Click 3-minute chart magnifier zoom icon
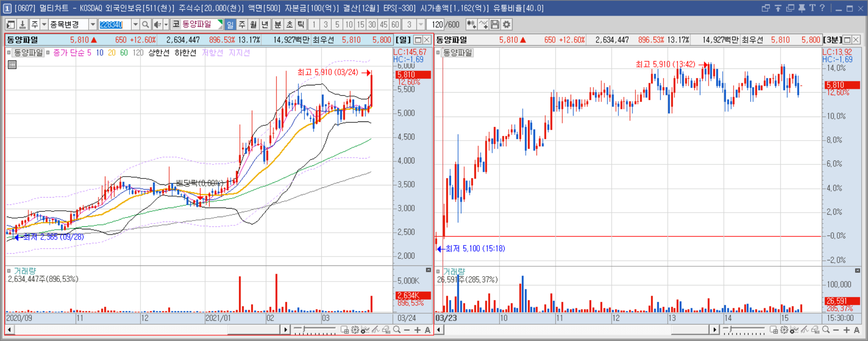Image resolution: width=868 pixels, height=341 pixels. coord(826,330)
